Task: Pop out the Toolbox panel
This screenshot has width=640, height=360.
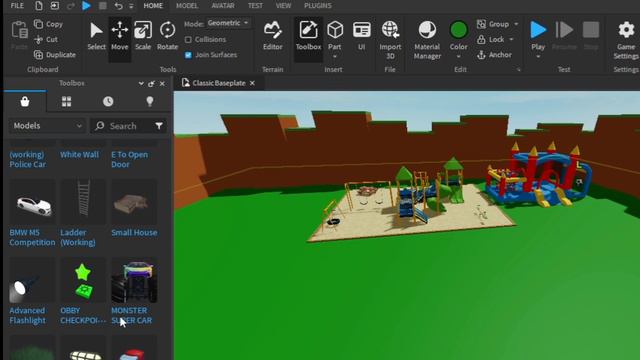Action: pyautogui.click(x=151, y=84)
